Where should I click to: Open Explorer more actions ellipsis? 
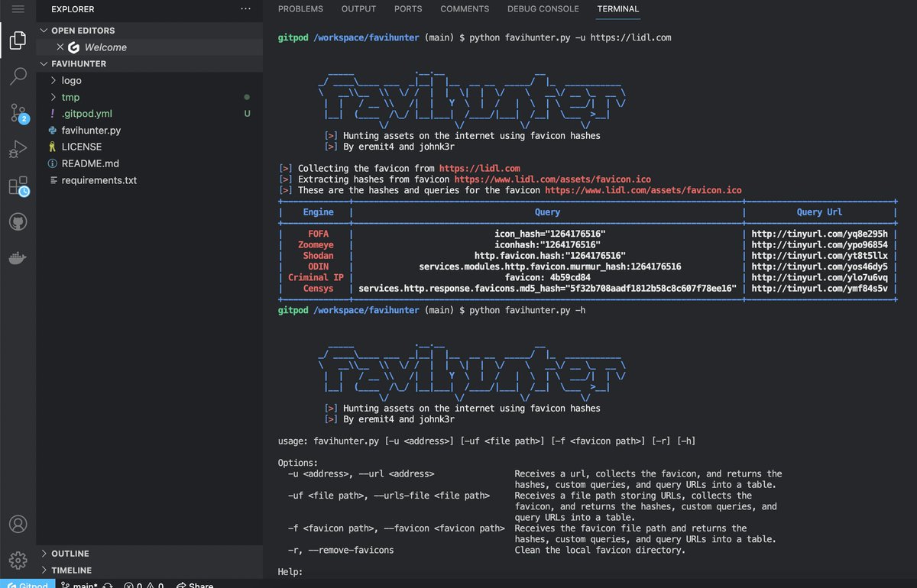pyautogui.click(x=245, y=9)
